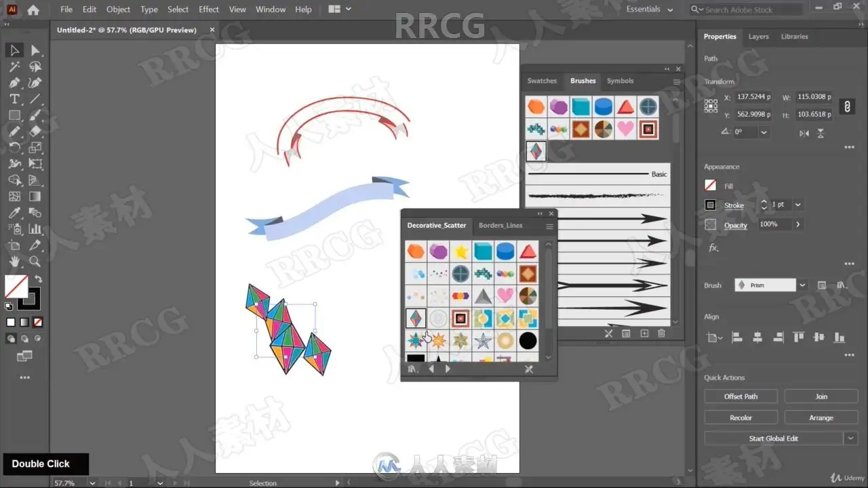The width and height of the screenshot is (868, 488).
Task: Load next brush library arrow
Action: tap(448, 369)
